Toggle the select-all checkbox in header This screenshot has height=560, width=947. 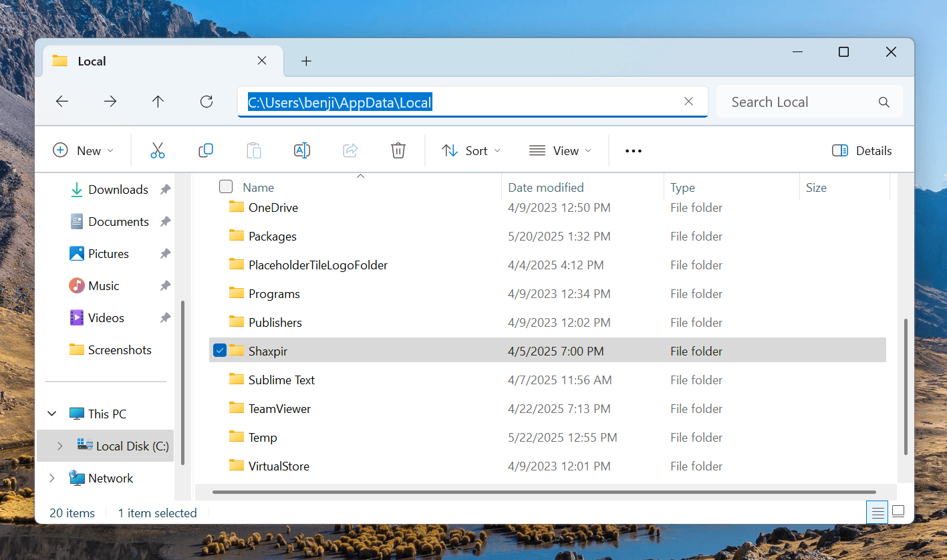pos(226,187)
